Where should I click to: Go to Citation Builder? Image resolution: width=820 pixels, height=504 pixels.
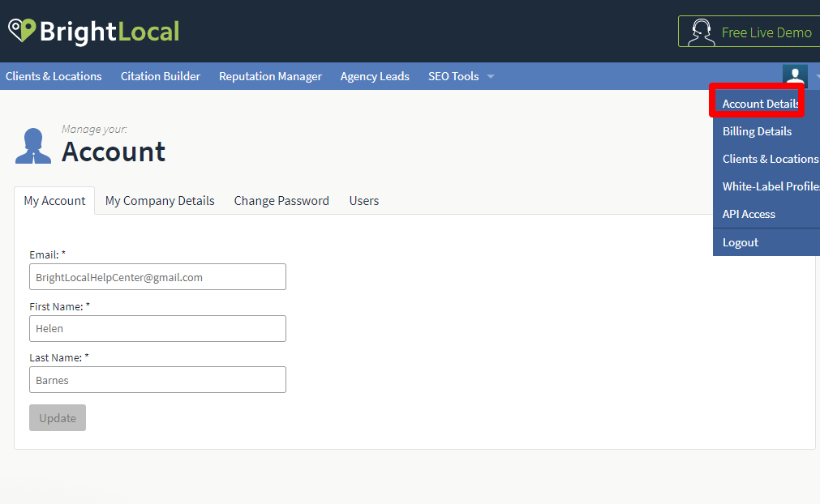coord(161,76)
